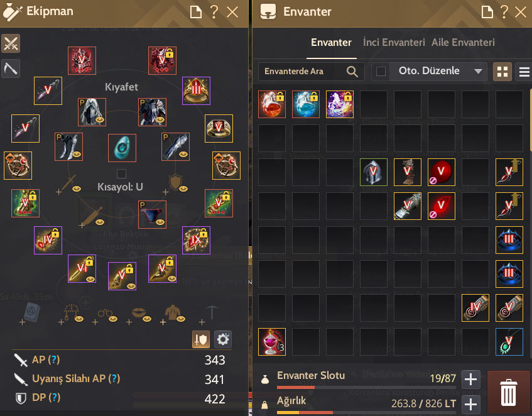Click the blue artifact stone in the Kıyafet center
This screenshot has width=532, height=416.
click(x=122, y=148)
